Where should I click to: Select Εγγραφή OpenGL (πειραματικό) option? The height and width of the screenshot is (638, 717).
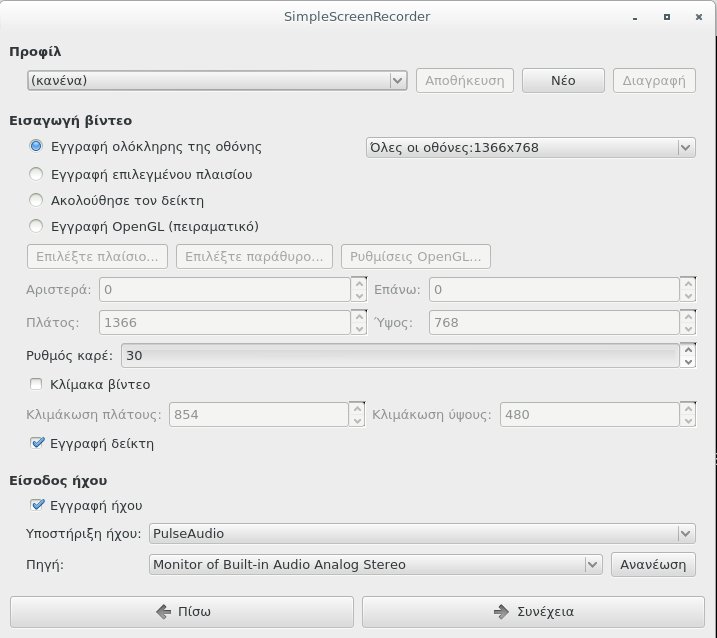[37, 226]
